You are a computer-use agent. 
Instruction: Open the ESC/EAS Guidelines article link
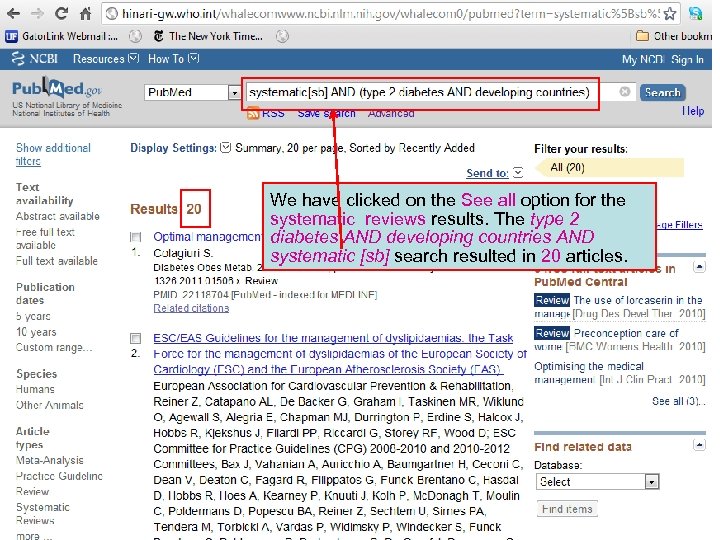pyautogui.click(x=340, y=354)
